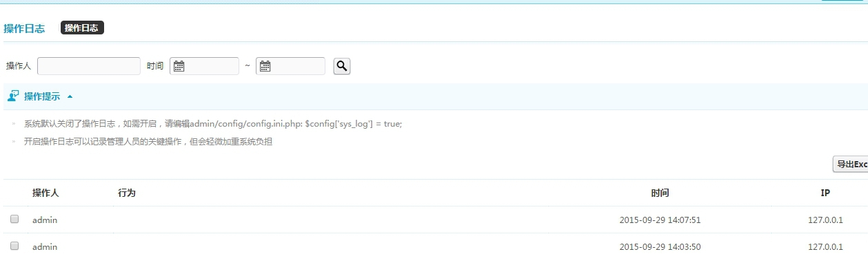Click the 操作日志 page title
Viewport: 868px width, 254px height.
pos(24,28)
